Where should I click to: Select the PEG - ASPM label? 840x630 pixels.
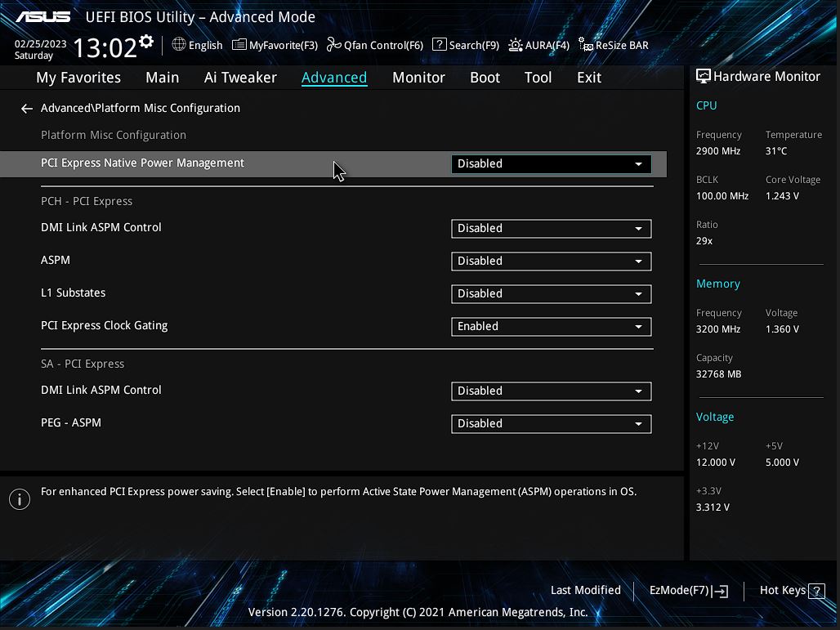(71, 422)
